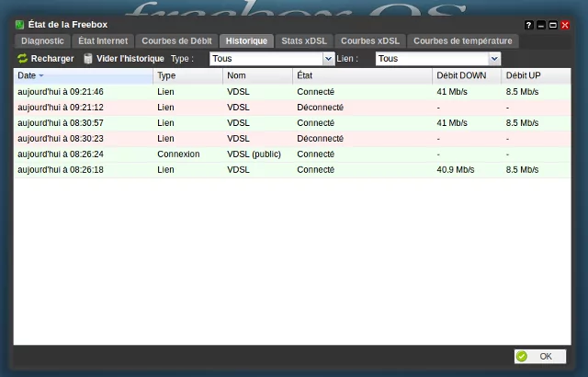588x377 pixels.
Task: Click 8.5 Mb/s in the 08:26:18 row
Action: (x=522, y=170)
